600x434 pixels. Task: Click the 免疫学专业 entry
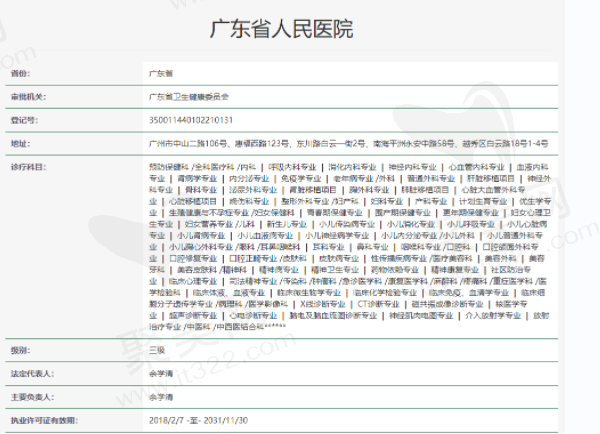(x=301, y=179)
